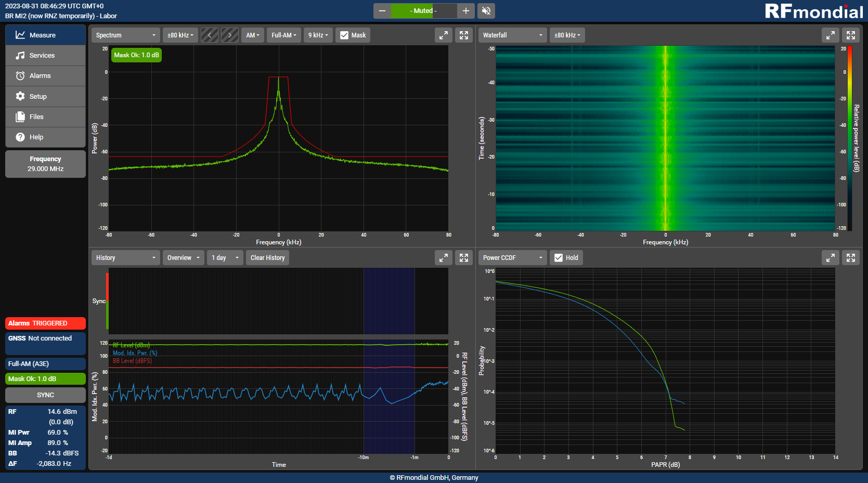Click the waterfall relative power color scale
Viewport: 868px width, 483px height.
click(x=850, y=138)
